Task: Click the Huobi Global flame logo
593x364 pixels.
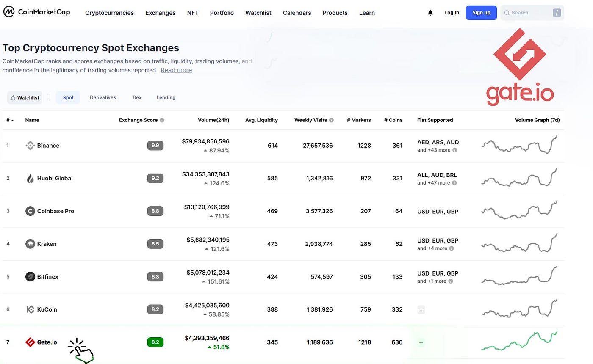Action: click(x=30, y=178)
